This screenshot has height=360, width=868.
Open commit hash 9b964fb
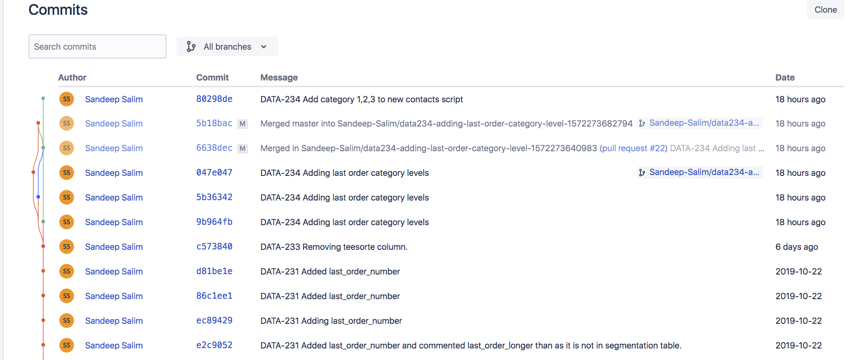214,222
